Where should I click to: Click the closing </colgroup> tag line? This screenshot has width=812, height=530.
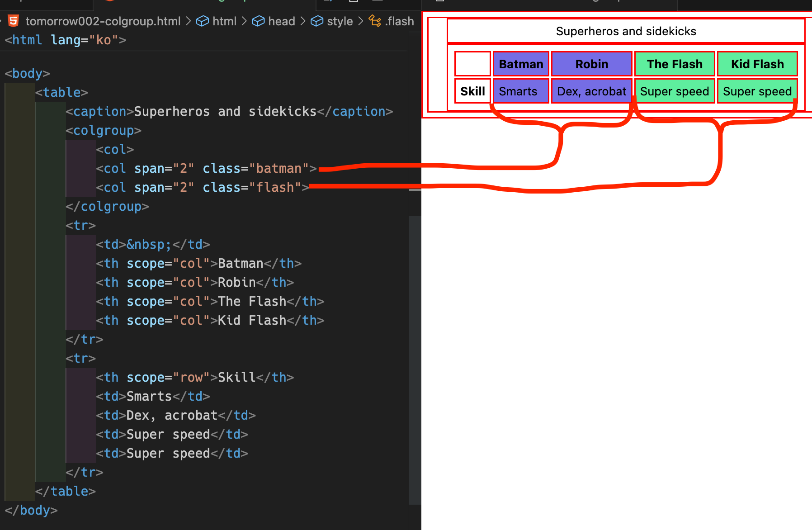(x=107, y=206)
